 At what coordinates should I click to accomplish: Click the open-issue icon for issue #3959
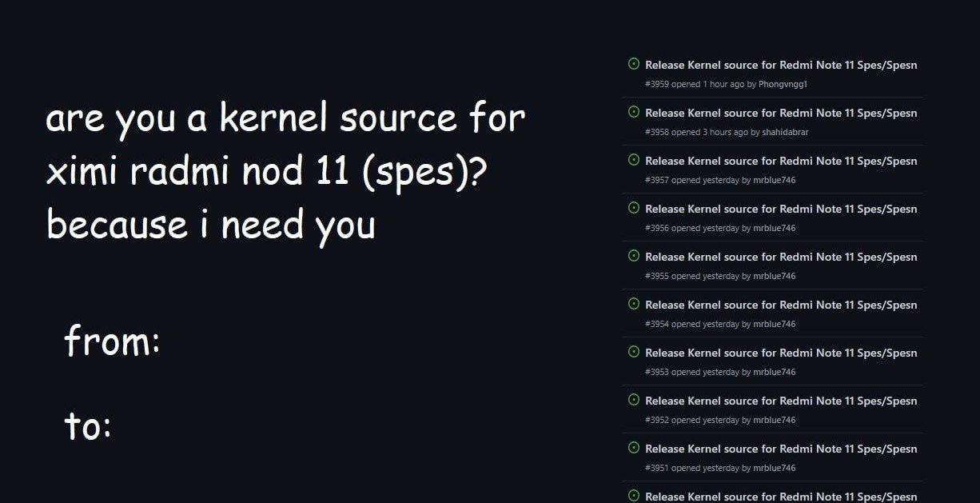point(634,64)
